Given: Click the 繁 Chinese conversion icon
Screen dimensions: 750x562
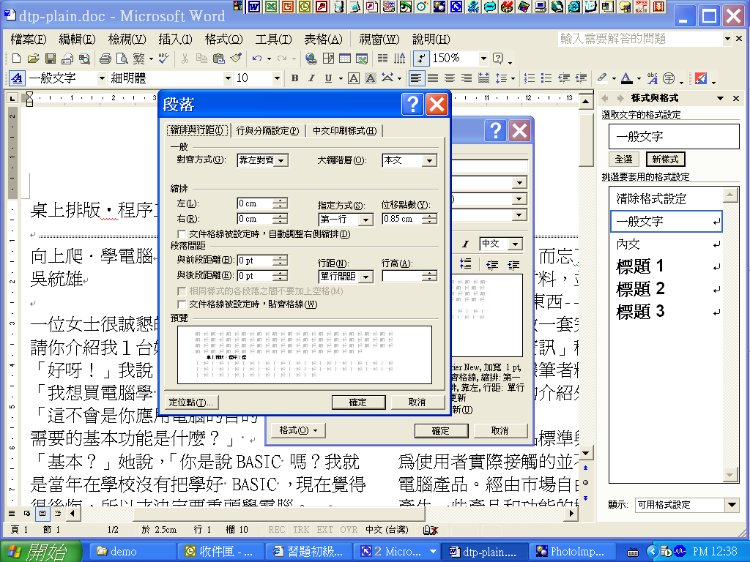Looking at the screenshot, I should coord(139,58).
